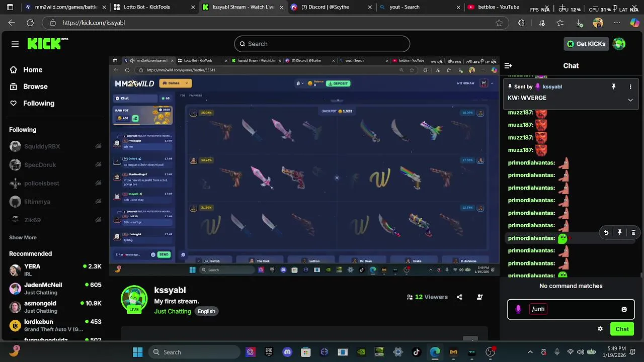
Task: Open browser downloads icon
Action: 579,23
